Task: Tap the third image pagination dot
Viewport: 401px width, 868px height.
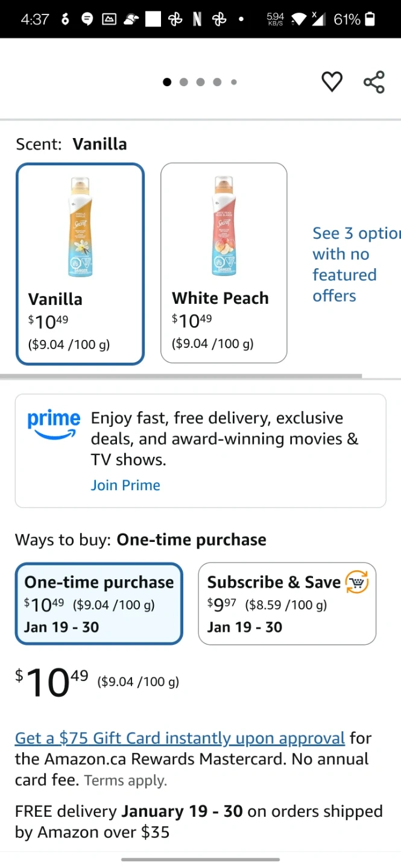Action: [x=200, y=82]
